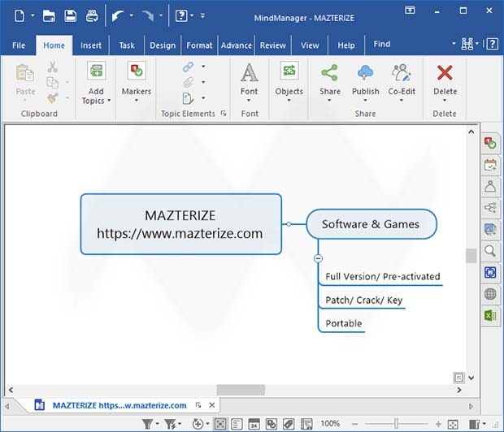This screenshot has width=504, height=432.
Task: Save the map with floppy icon
Action: [x=71, y=15]
